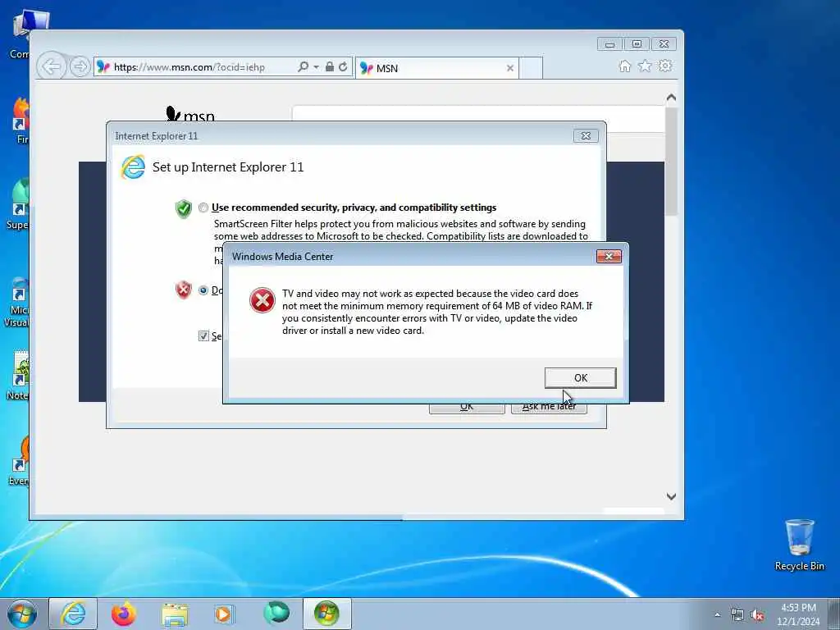The height and width of the screenshot is (630, 840).
Task: Minimize the Internet Explorer window
Action: click(x=609, y=44)
